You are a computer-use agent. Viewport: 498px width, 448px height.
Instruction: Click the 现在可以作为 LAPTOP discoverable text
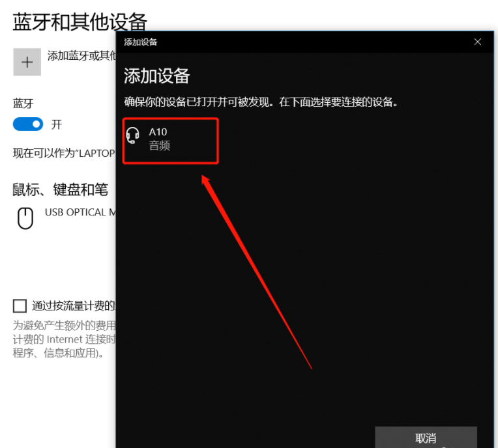(64, 154)
